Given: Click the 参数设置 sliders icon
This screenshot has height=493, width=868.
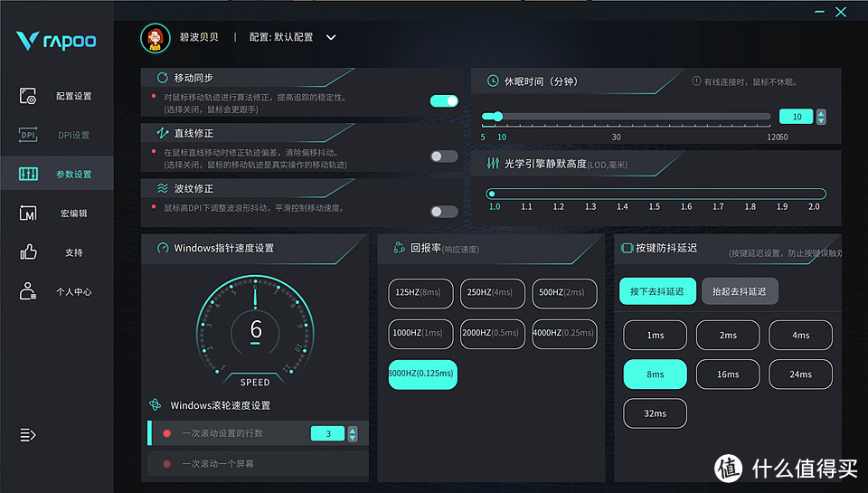Looking at the screenshot, I should click(28, 174).
